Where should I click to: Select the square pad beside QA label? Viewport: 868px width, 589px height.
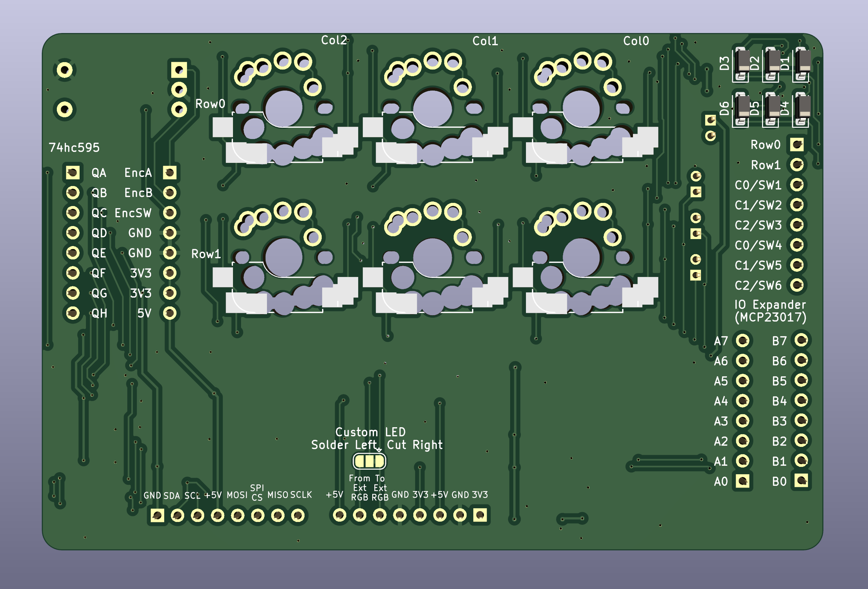tap(73, 173)
